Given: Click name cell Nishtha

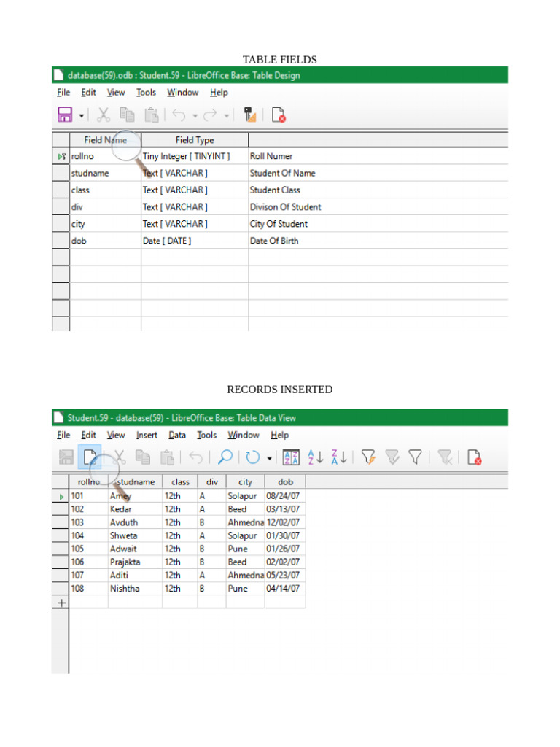Looking at the screenshot, I should click(135, 589).
